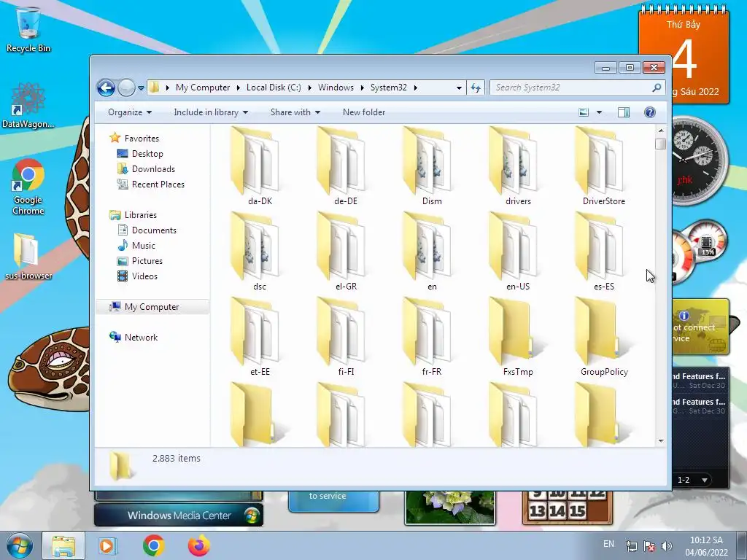Expand arrow after Windows breadcrumb
This screenshot has width=747, height=560.
pos(363,87)
